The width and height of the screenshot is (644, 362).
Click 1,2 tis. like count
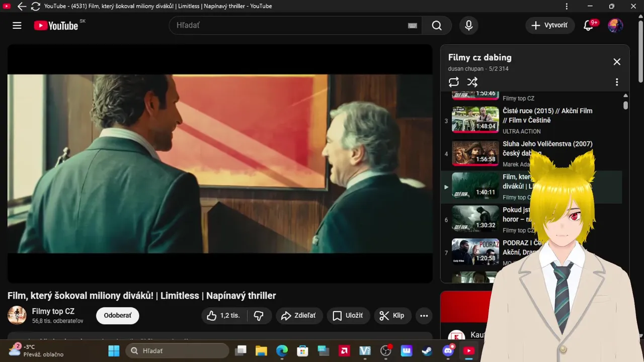[x=230, y=316]
